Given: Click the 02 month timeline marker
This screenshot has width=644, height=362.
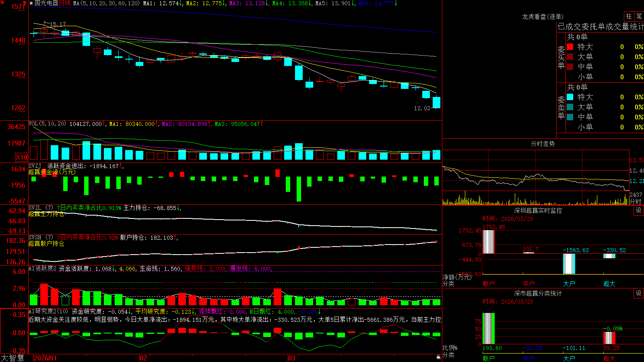Looking at the screenshot, I should click(x=143, y=358).
